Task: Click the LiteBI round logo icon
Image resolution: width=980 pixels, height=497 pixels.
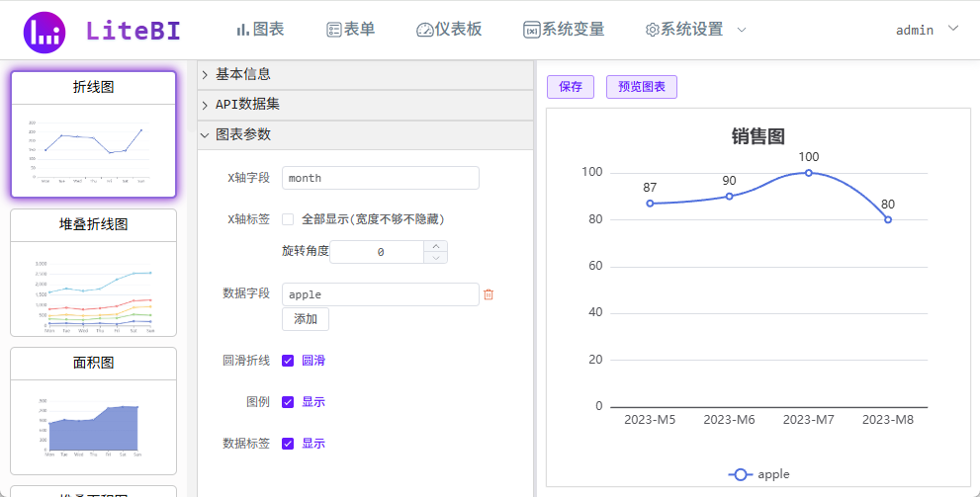Action: point(45,32)
